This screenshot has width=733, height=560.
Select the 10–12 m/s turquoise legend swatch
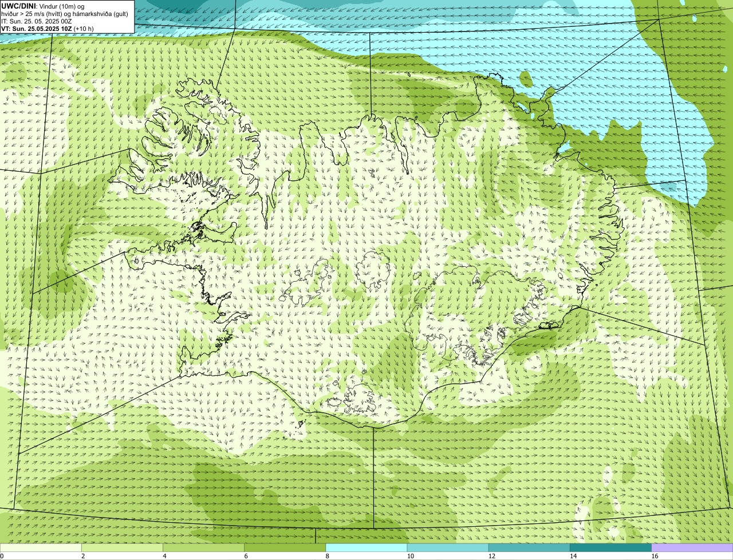tap(448, 548)
